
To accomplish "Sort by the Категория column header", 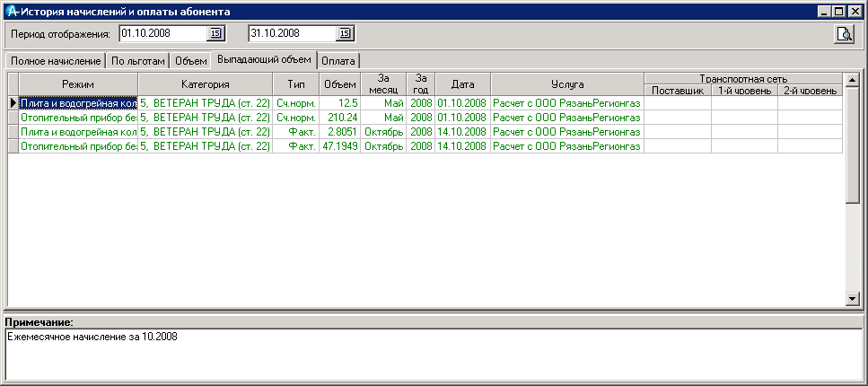I will tap(206, 83).
